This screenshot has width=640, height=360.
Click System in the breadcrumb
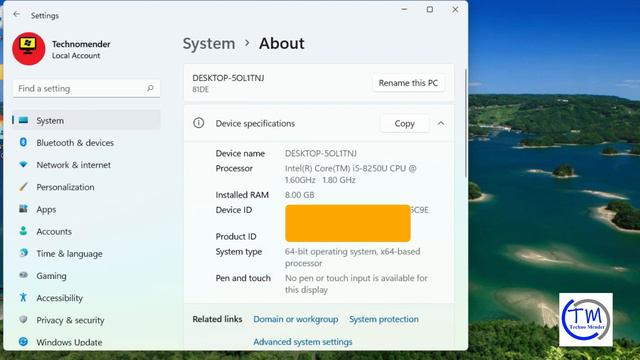coord(209,43)
